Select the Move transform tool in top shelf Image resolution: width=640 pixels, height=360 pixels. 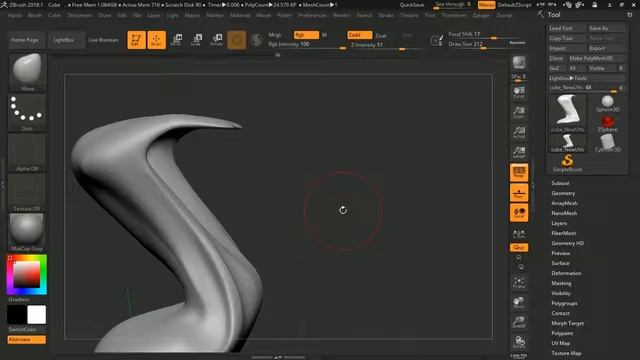pyautogui.click(x=176, y=40)
